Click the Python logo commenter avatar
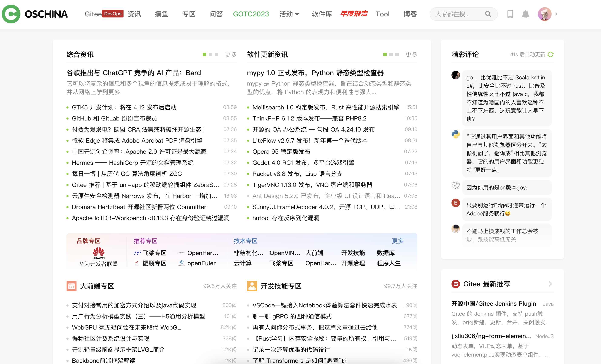 point(455,134)
